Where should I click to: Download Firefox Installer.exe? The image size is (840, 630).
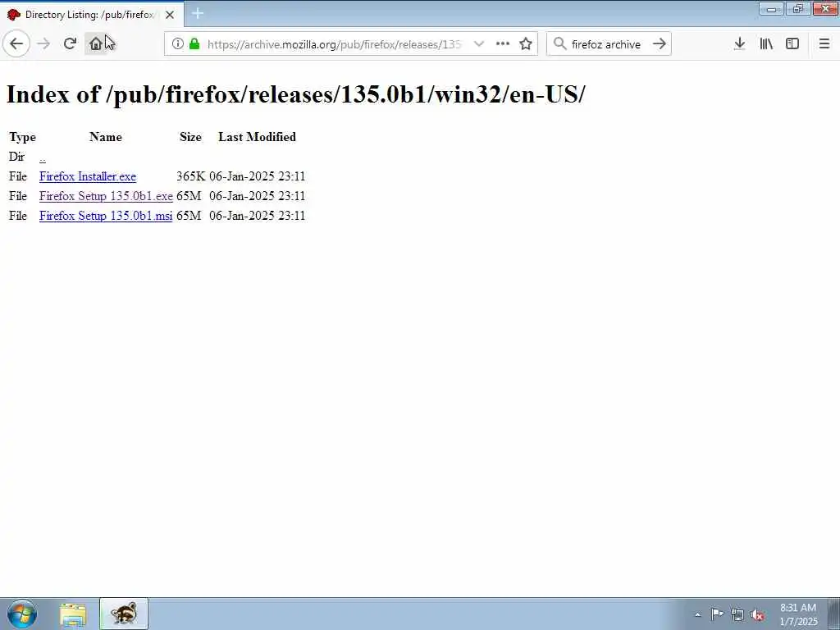[88, 176]
